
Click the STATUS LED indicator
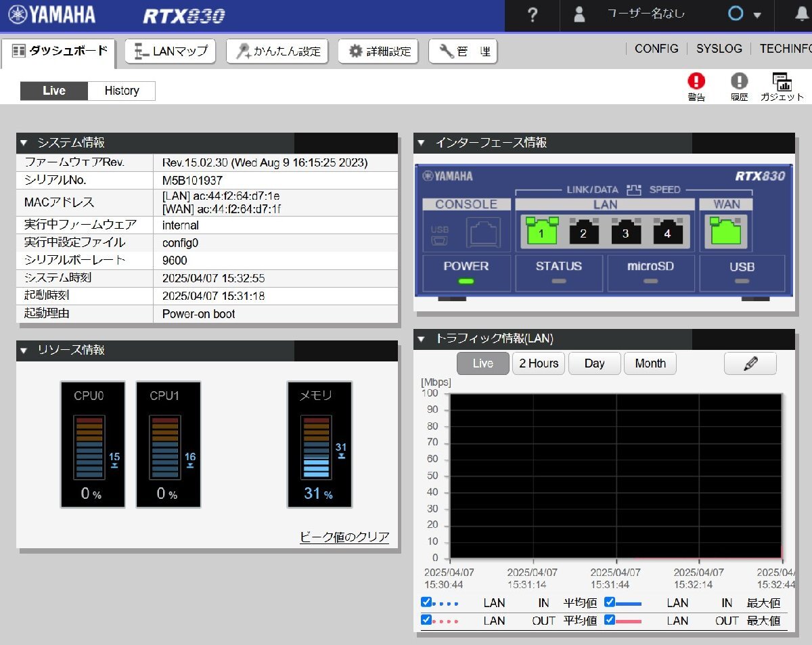click(x=558, y=281)
